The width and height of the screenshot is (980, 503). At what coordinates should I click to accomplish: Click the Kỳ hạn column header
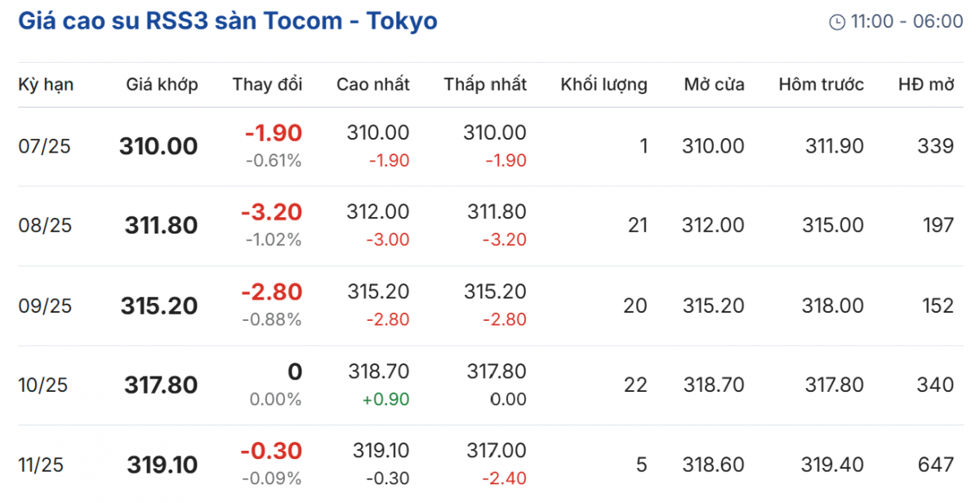(x=46, y=84)
